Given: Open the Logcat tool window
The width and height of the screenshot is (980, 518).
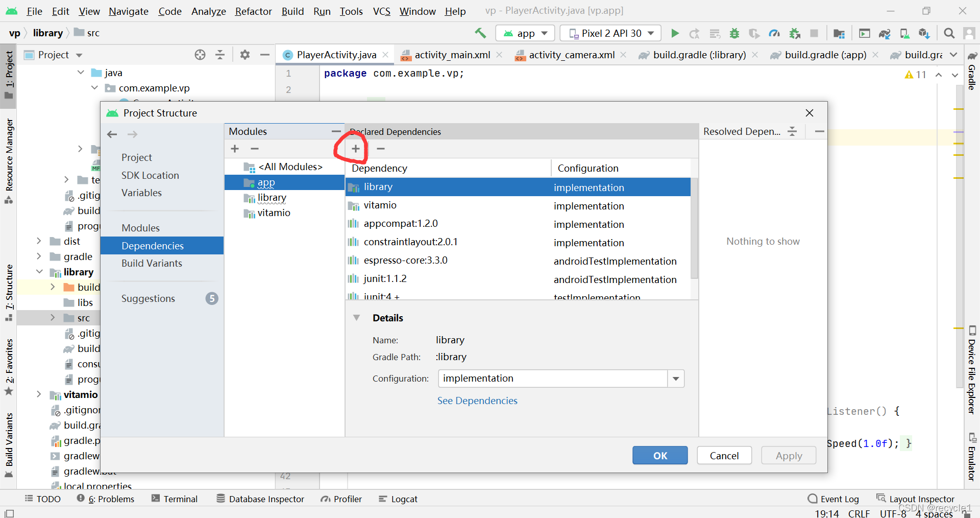Looking at the screenshot, I should point(398,499).
